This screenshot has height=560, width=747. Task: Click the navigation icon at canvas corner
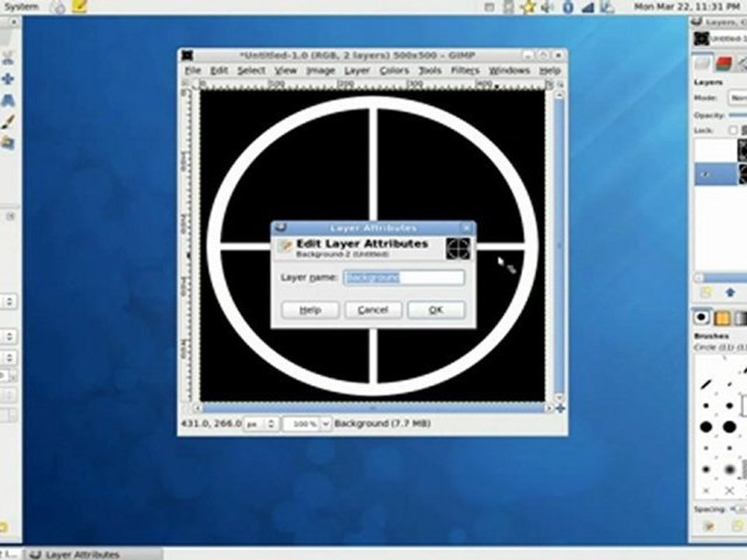click(x=560, y=408)
